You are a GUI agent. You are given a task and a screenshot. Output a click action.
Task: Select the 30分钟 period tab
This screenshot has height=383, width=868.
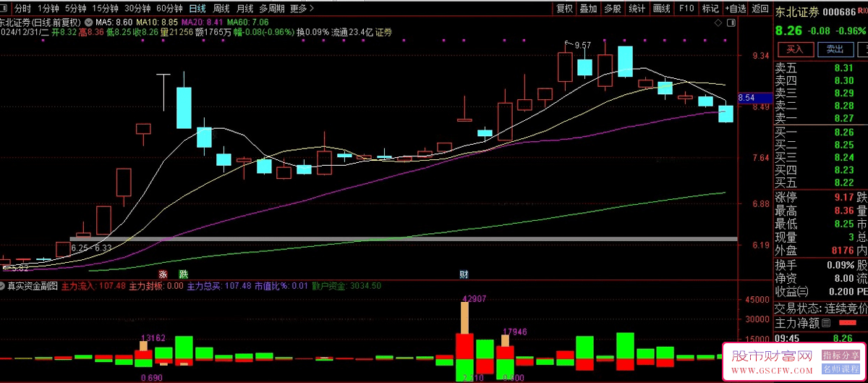(137, 9)
